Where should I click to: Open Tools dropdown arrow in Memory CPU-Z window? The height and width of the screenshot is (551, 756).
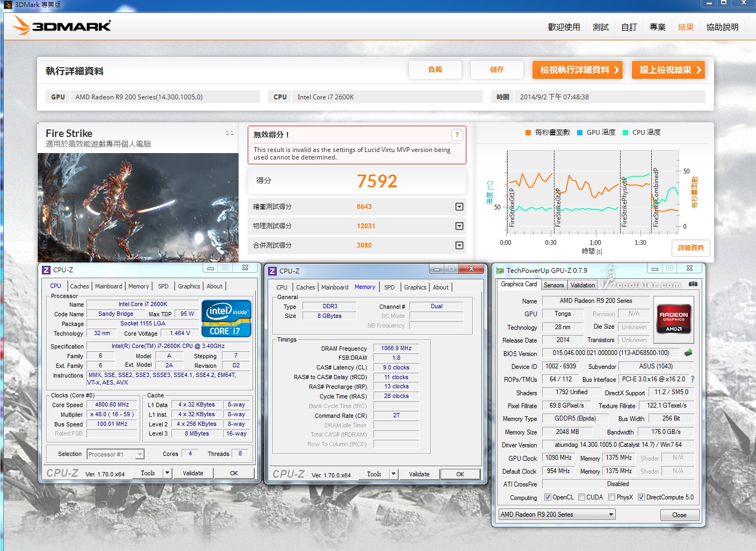393,474
